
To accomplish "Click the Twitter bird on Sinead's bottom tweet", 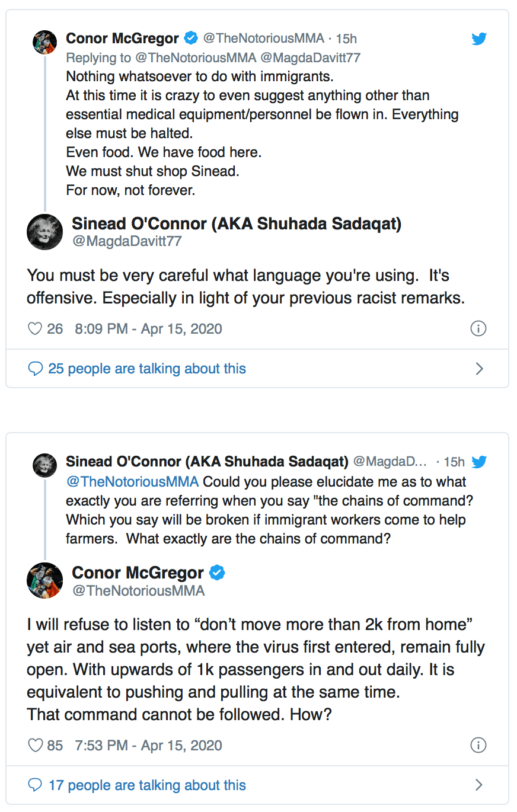I will [479, 462].
